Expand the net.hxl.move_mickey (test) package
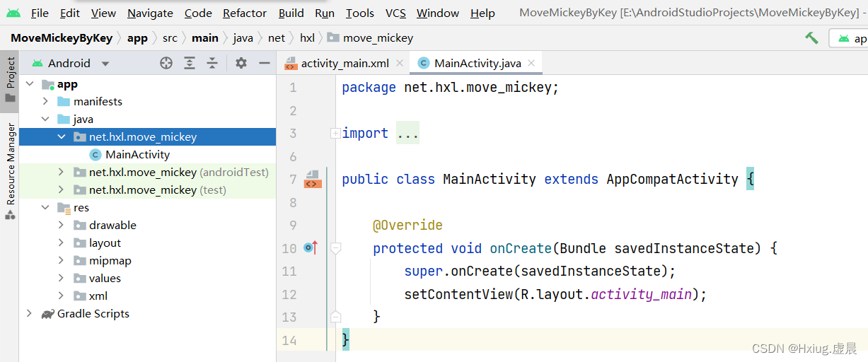 tap(61, 190)
